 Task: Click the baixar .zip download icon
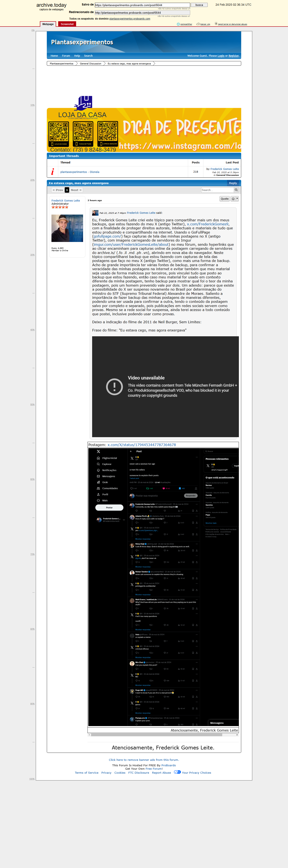click(x=198, y=24)
